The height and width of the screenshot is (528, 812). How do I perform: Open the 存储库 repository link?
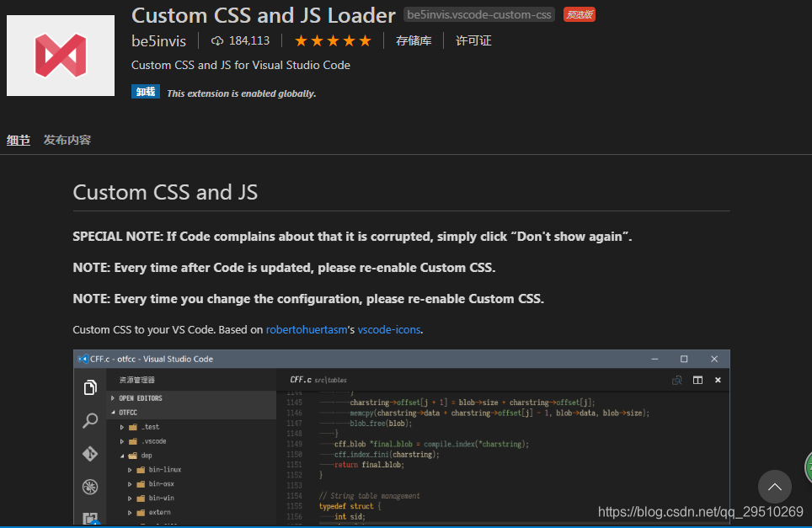click(x=414, y=41)
